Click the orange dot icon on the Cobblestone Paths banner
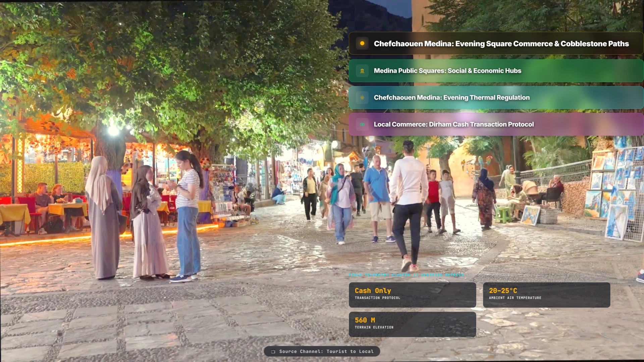This screenshot has width=644, height=362. [x=362, y=43]
